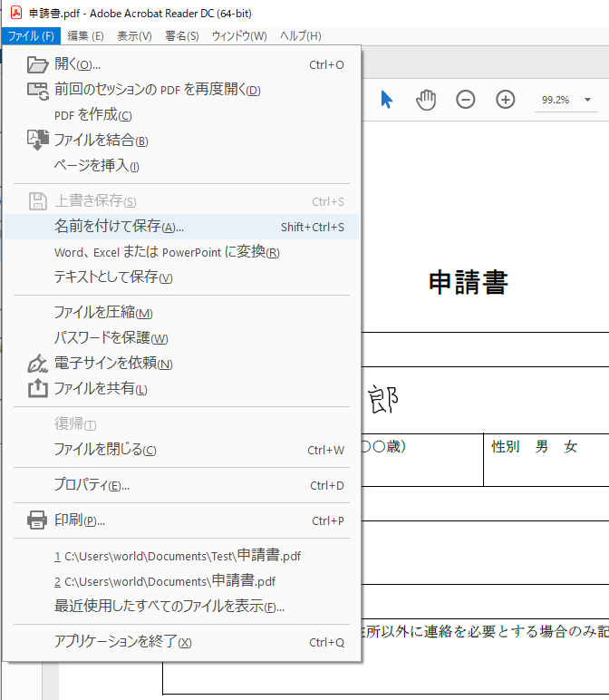Click the zoom out minus icon
This screenshot has width=609, height=700.
(x=465, y=99)
